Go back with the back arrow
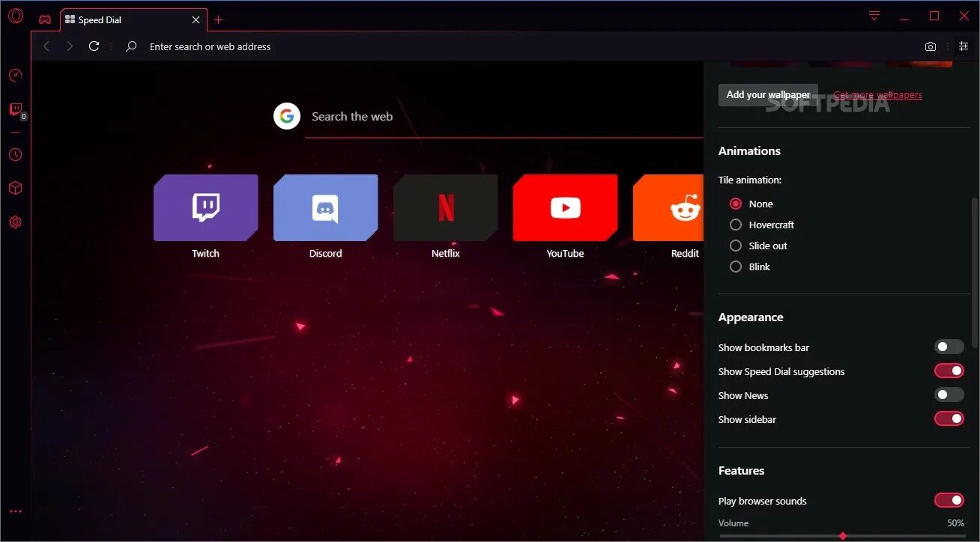The width and height of the screenshot is (980, 542). pyautogui.click(x=46, y=46)
